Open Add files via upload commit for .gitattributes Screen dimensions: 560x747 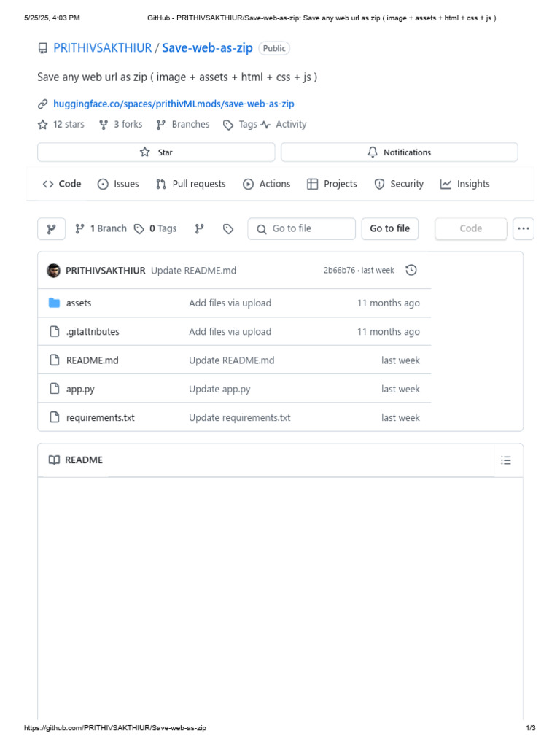coord(230,332)
